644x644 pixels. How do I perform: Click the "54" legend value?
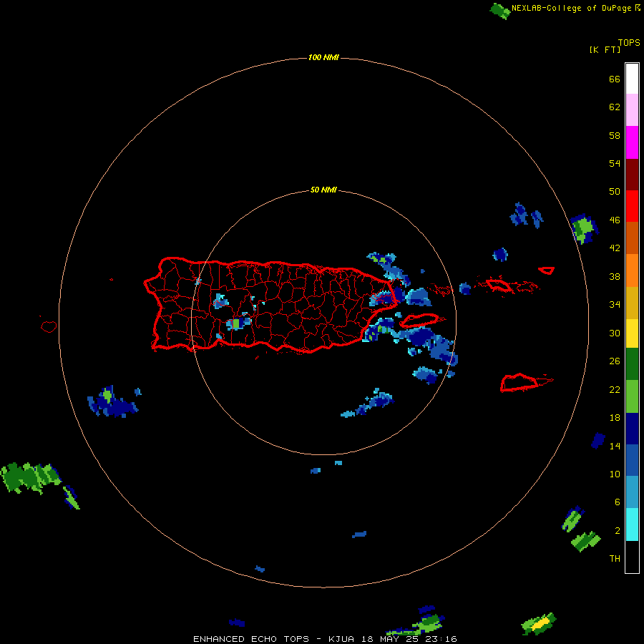click(615, 163)
